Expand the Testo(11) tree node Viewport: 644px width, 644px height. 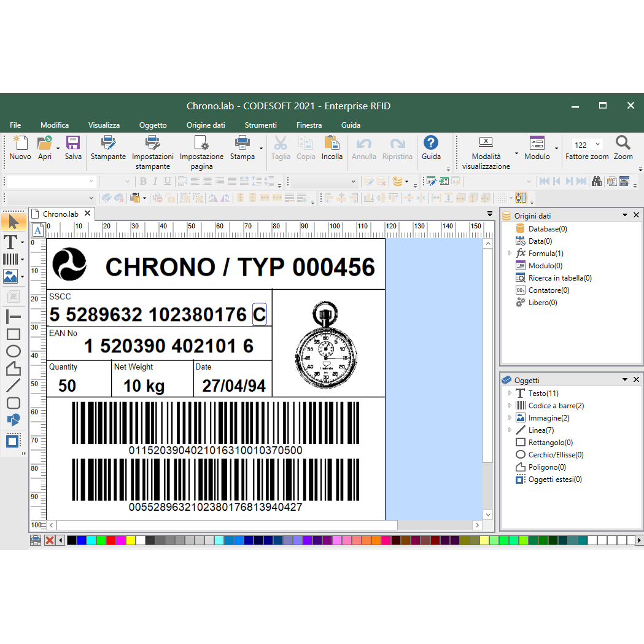tap(510, 394)
